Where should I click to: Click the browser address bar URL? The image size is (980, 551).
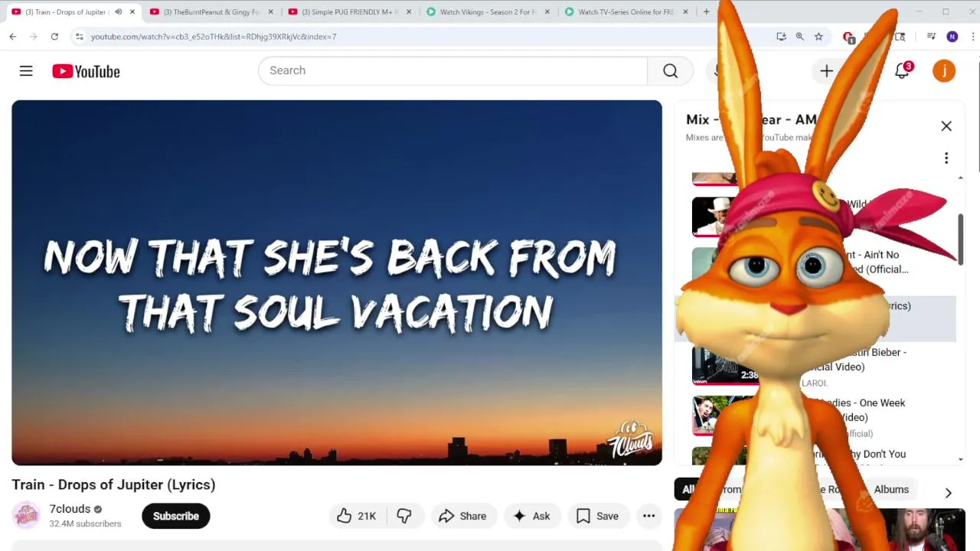[x=214, y=36]
